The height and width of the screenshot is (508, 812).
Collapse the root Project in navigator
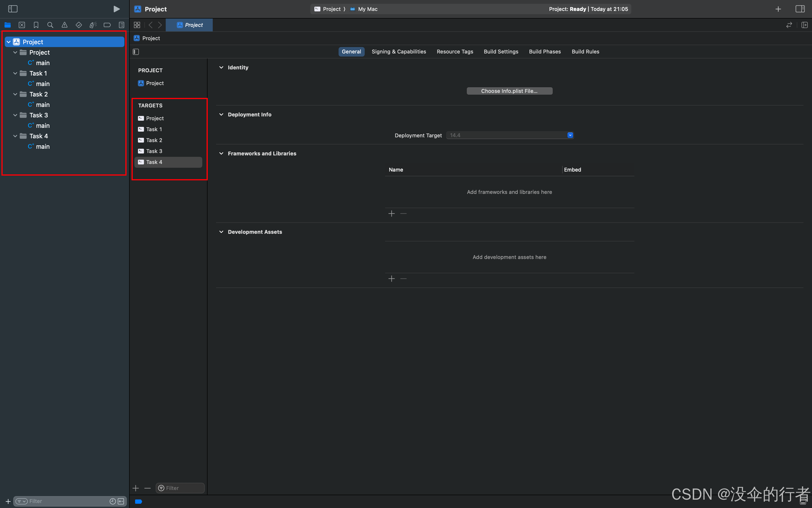9,42
